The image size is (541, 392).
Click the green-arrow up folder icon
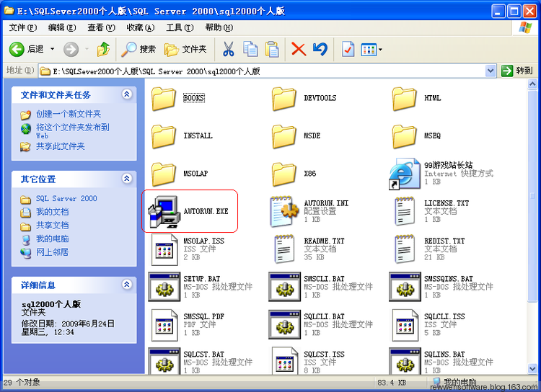click(x=103, y=49)
